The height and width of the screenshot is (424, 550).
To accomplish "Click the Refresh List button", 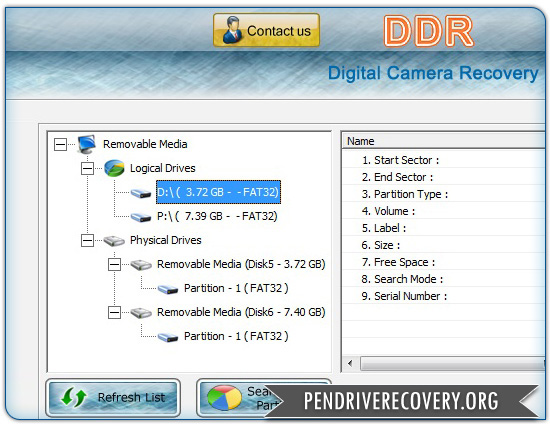I will (113, 398).
